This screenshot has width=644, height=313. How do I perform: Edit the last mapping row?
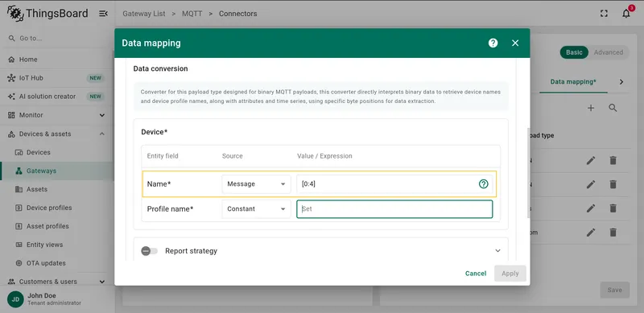[x=591, y=233]
